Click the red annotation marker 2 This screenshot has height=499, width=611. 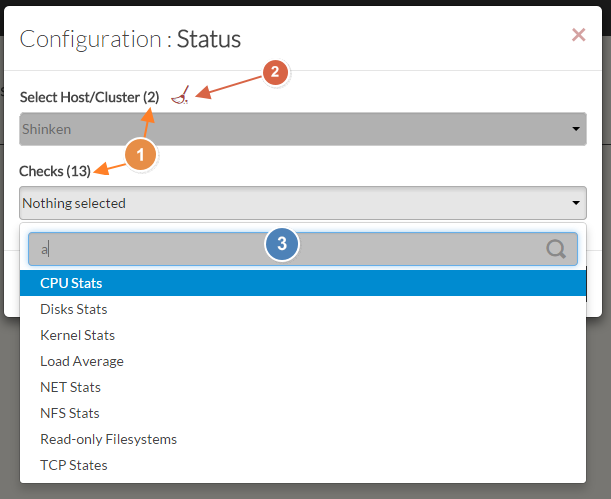click(x=276, y=72)
